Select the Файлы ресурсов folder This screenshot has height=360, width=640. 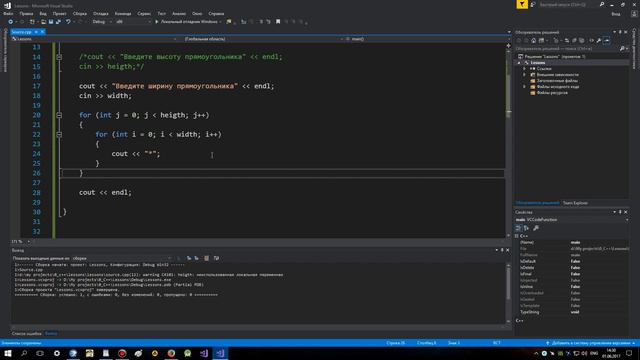coord(552,93)
